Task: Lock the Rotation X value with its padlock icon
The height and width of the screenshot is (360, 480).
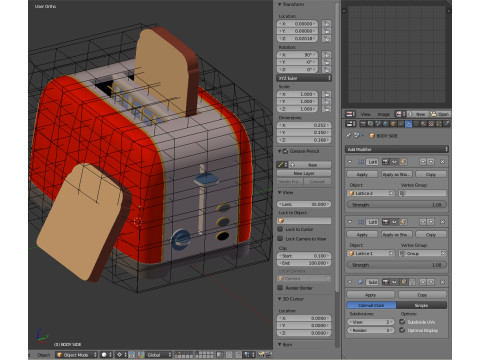Action: pos(326,55)
